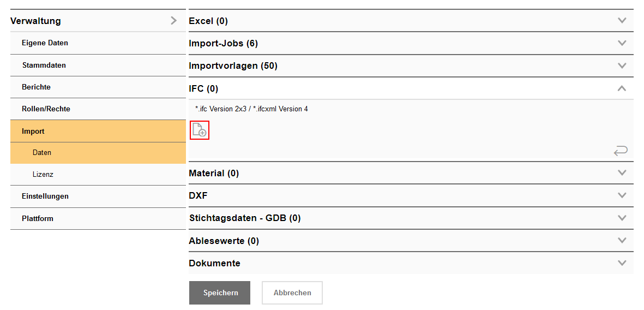
Task: Collapse the IFC (0) section
Action: [622, 88]
